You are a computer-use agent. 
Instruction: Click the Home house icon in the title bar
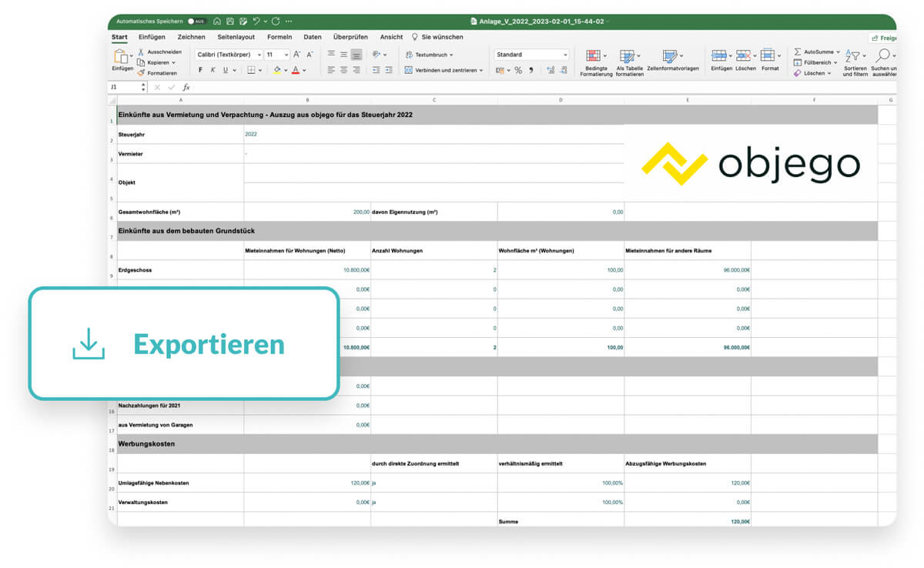pyautogui.click(x=218, y=22)
